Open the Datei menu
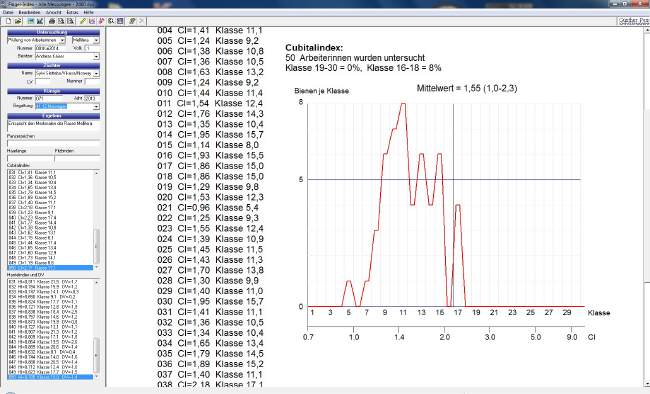Image resolution: width=650 pixels, height=394 pixels. click(8, 12)
